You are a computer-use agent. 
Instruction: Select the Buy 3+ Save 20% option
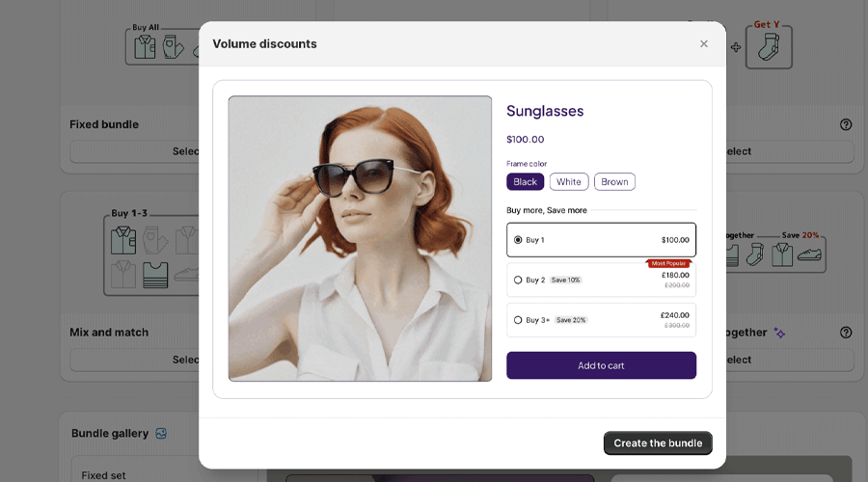(601, 320)
